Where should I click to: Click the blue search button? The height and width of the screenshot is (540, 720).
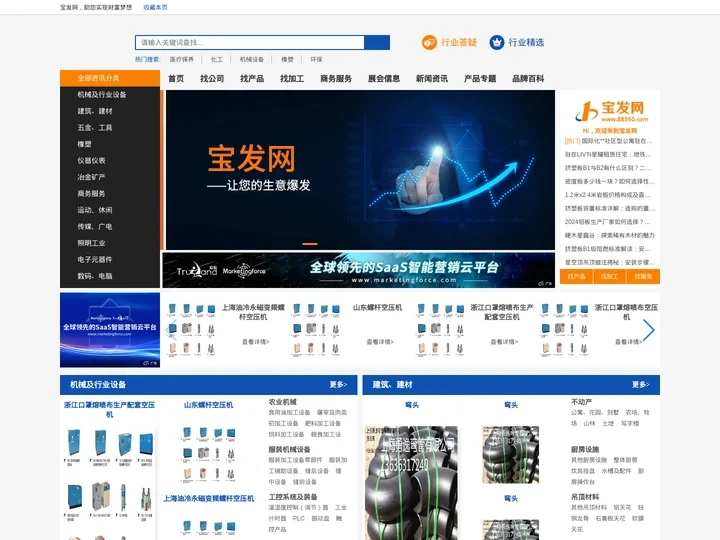pos(377,42)
